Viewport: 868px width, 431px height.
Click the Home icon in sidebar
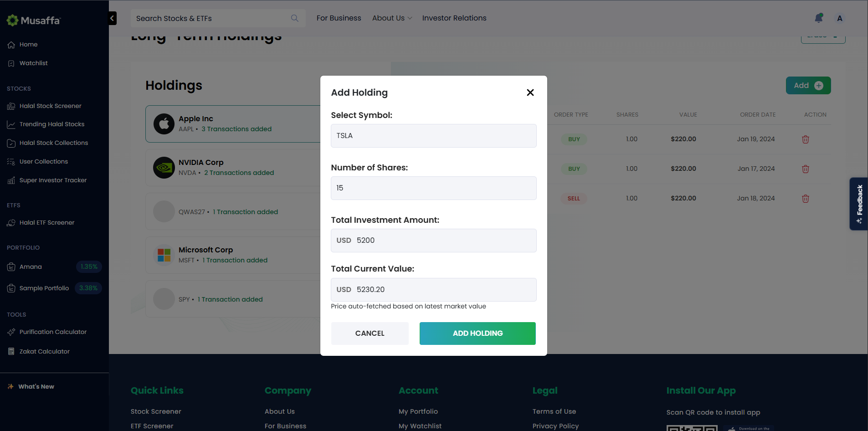point(11,45)
